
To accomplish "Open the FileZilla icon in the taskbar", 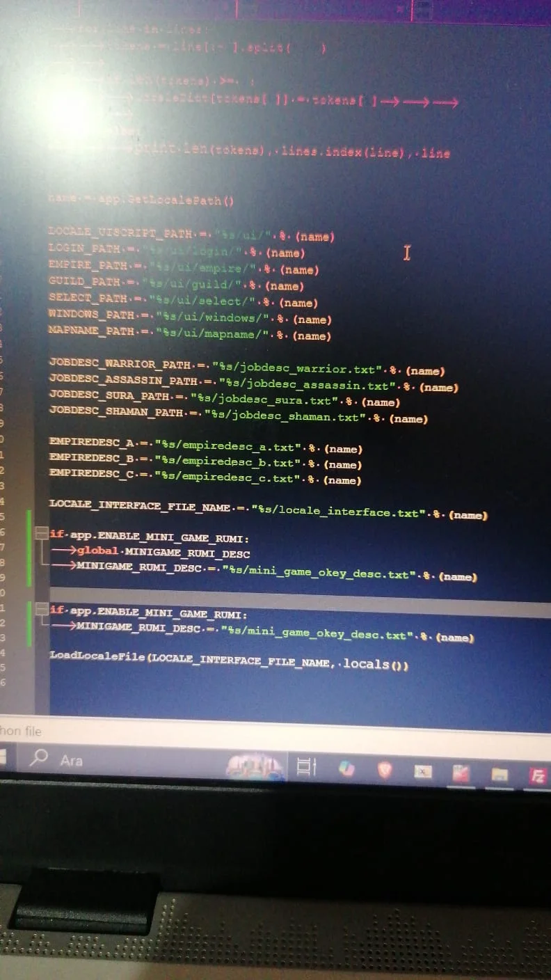I will 538,775.
